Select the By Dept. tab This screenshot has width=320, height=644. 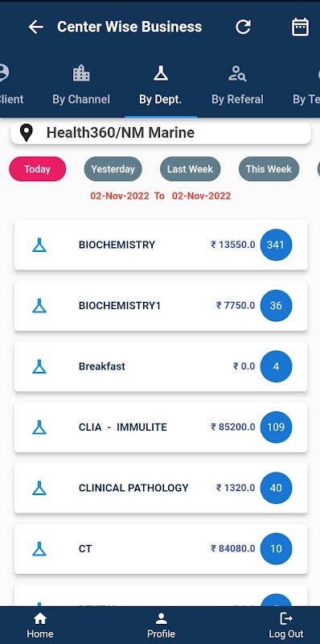(x=161, y=85)
